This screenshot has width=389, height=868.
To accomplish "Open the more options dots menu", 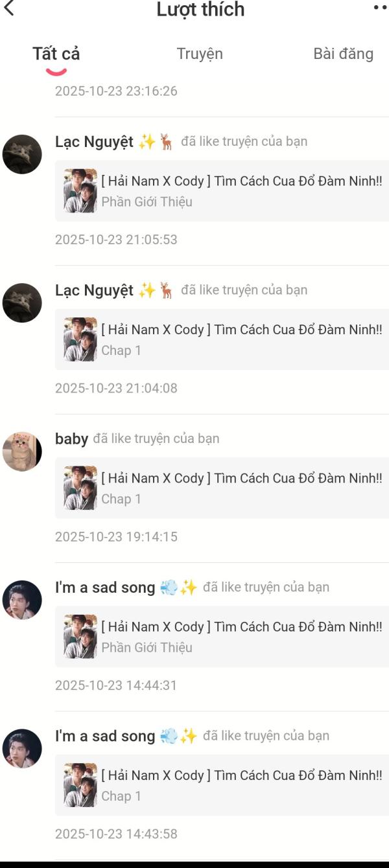I will point(381,8).
